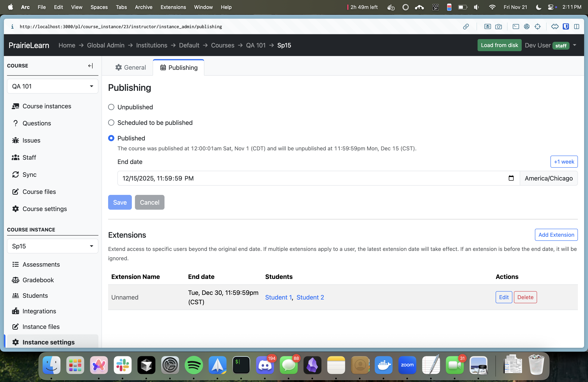Open Docker from the dock
Screen dimensions: 588x382
383,365
